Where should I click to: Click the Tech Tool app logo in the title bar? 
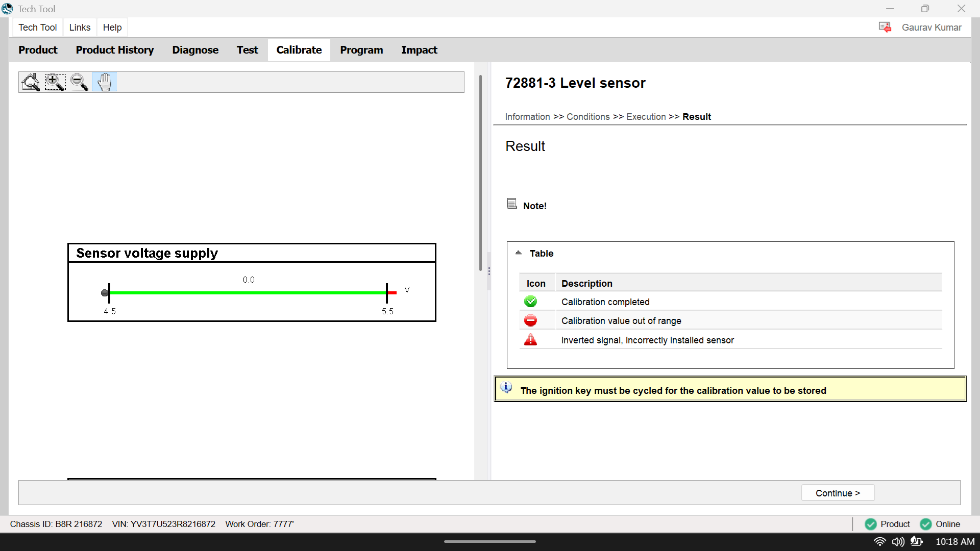7,9
